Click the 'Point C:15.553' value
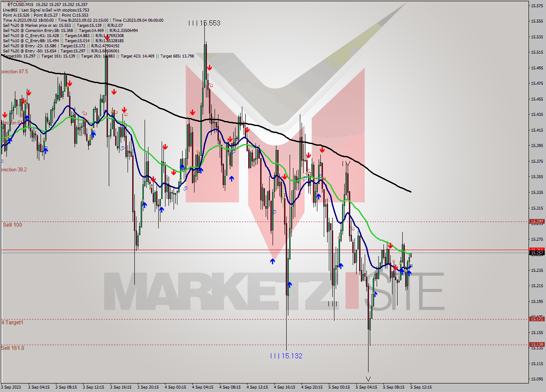546x392 pixels. coord(76,15)
